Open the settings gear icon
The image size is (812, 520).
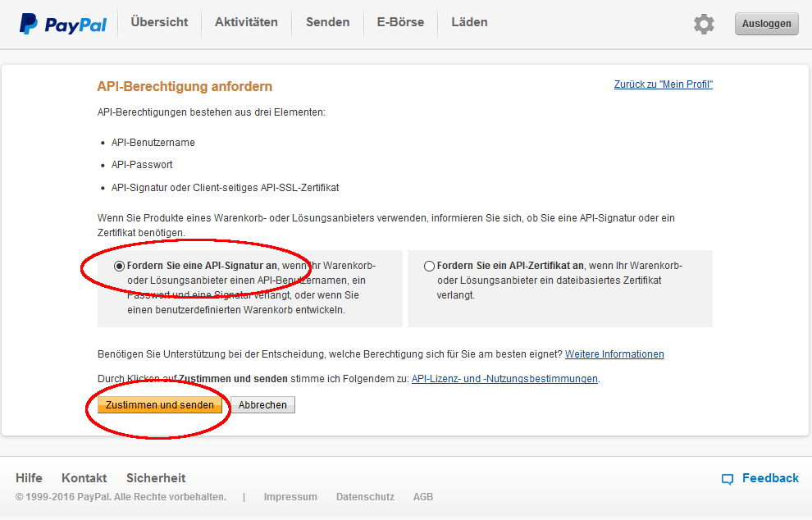(x=704, y=24)
